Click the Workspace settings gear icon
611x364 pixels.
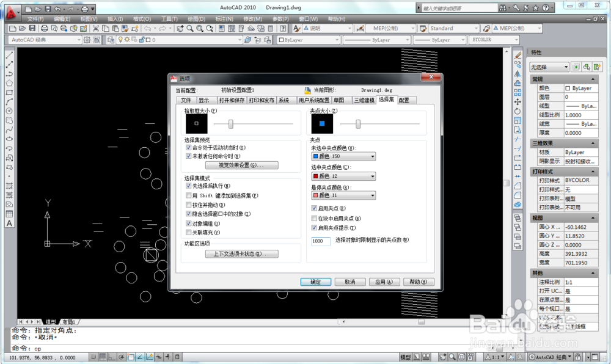(x=87, y=40)
